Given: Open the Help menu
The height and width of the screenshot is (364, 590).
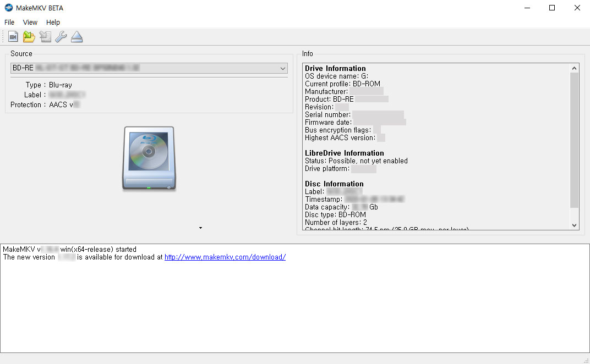Looking at the screenshot, I should click(x=53, y=22).
